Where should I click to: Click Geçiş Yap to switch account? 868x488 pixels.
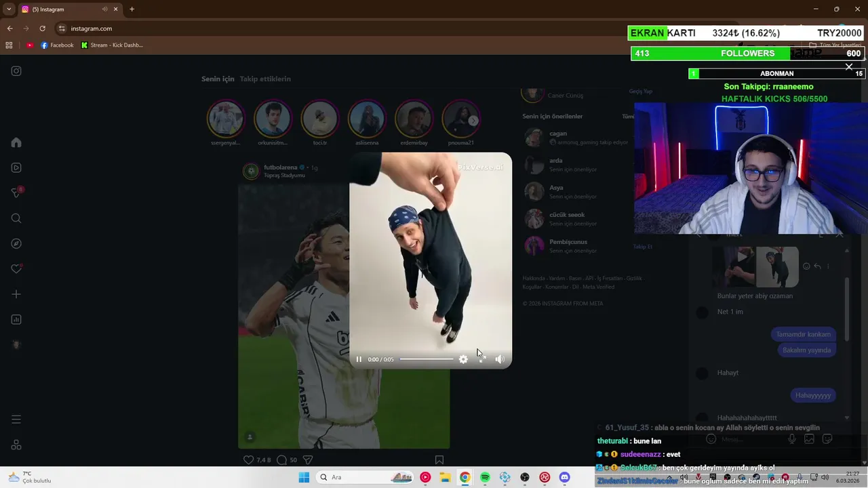[x=640, y=91]
